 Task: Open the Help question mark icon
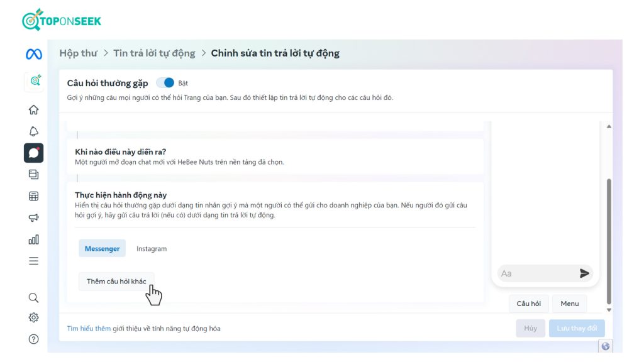[34, 339]
